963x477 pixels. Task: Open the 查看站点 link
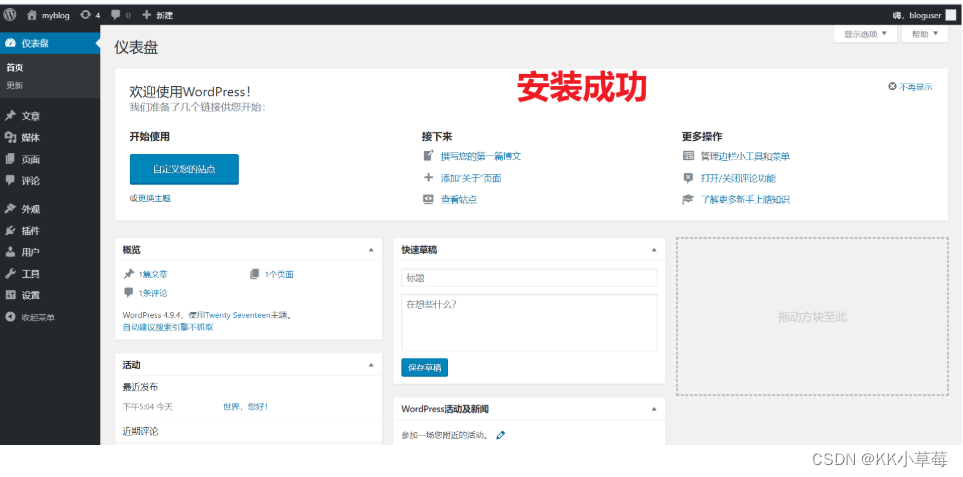(459, 200)
